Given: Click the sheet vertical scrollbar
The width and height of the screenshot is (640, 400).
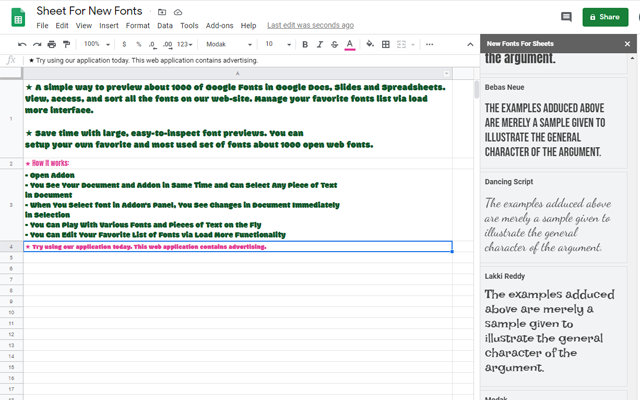Looking at the screenshot, I should tap(476, 90).
